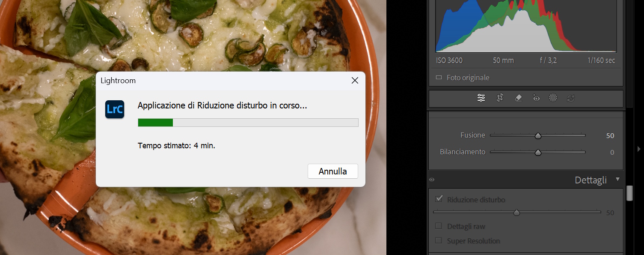644x255 pixels.
Task: Click the Applicazione di Riduzione disturbo message
Action: (222, 105)
